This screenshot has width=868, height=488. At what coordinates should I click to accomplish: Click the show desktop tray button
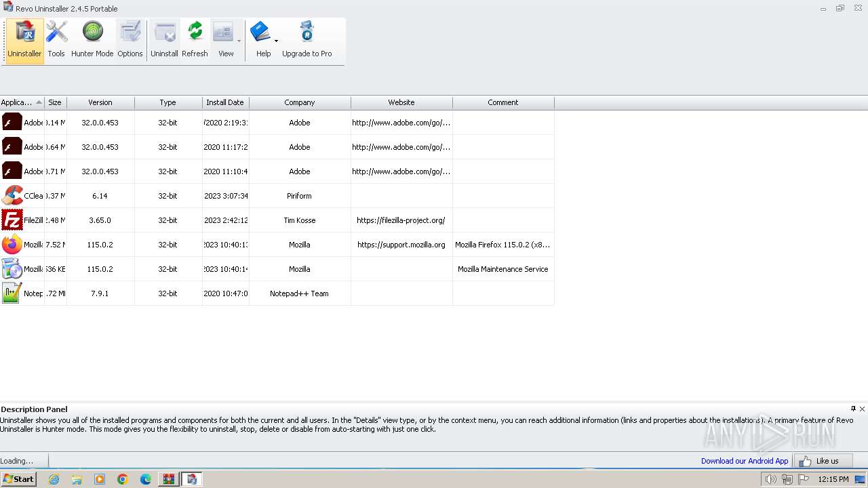click(x=861, y=479)
